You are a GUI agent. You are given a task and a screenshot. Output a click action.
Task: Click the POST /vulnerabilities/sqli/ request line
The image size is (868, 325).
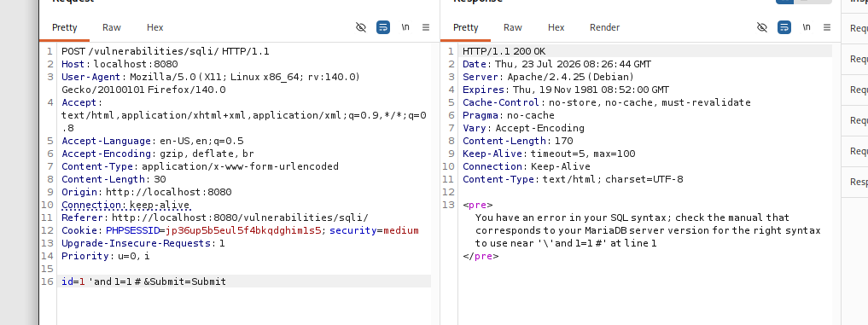[x=165, y=51]
